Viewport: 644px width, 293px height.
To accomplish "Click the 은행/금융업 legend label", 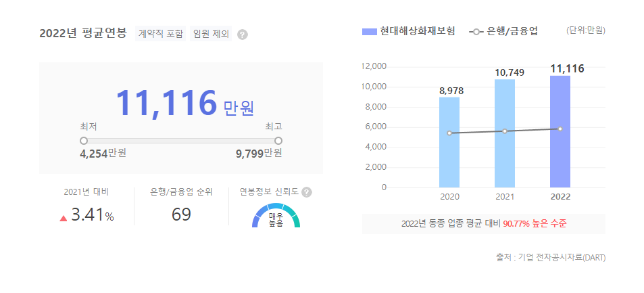I will point(512,31).
